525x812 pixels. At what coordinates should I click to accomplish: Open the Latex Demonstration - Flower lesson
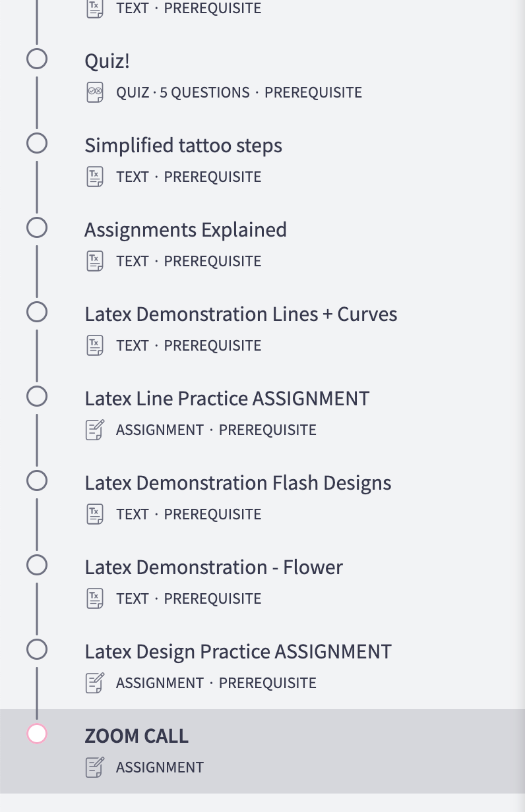coord(214,567)
